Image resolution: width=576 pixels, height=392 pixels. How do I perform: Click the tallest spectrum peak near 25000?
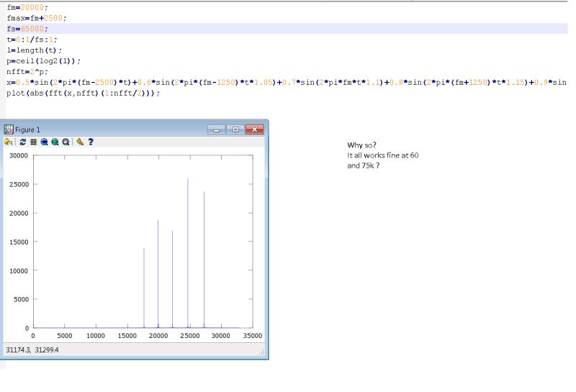(188, 252)
